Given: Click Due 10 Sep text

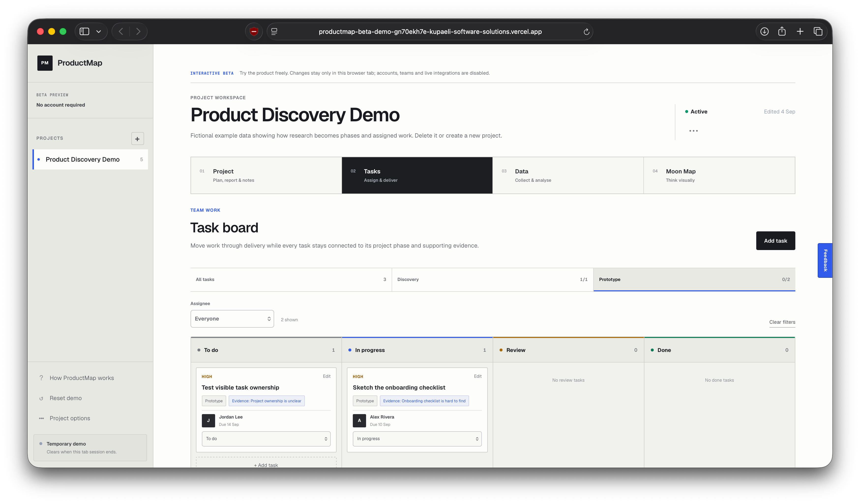Looking at the screenshot, I should [x=380, y=425].
